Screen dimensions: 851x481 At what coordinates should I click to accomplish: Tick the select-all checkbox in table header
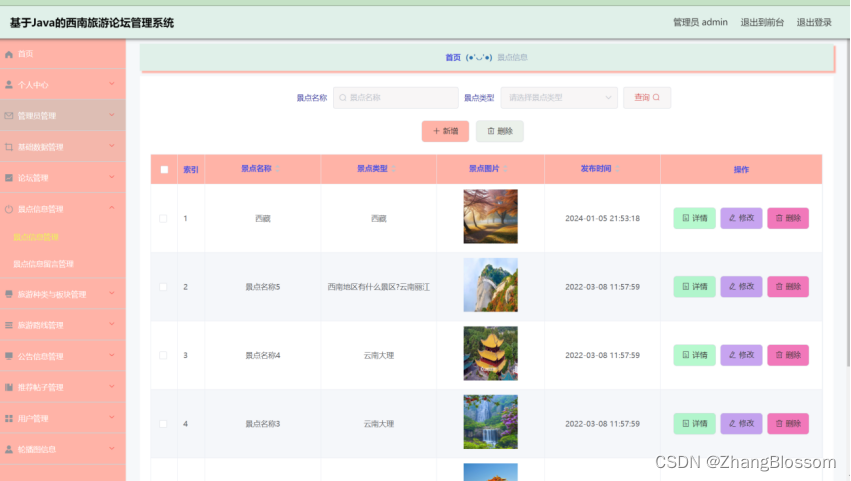(164, 169)
